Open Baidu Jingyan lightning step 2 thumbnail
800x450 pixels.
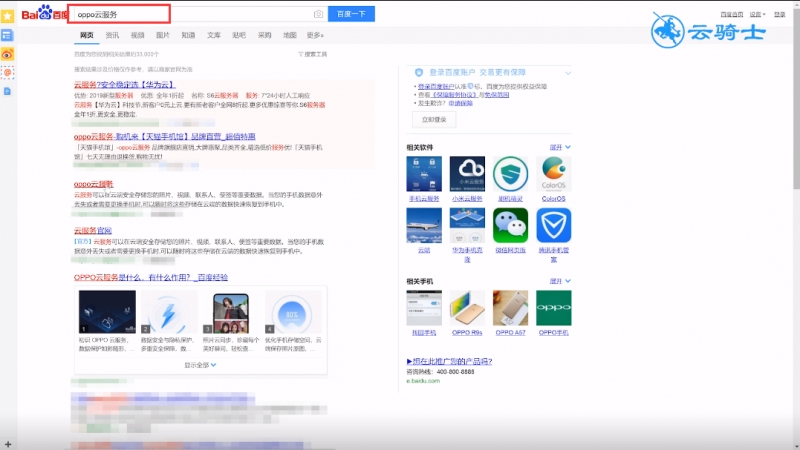[x=169, y=312]
